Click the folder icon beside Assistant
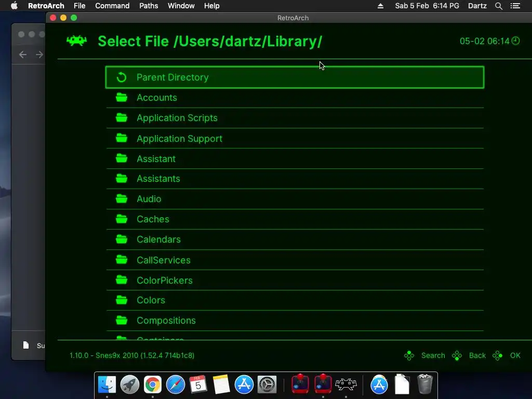The height and width of the screenshot is (399, 532). (122, 158)
